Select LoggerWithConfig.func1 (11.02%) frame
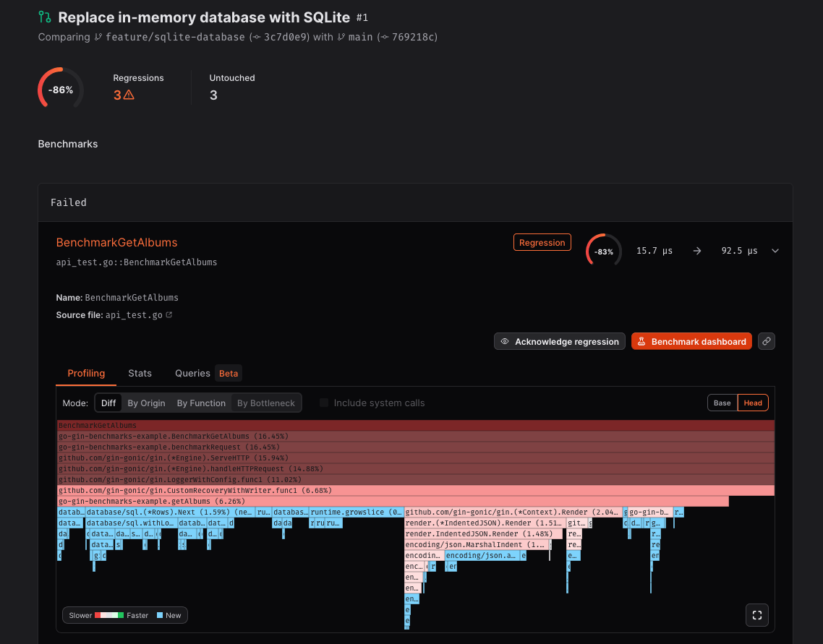Screen dimensions: 823x644 [x=416, y=480]
